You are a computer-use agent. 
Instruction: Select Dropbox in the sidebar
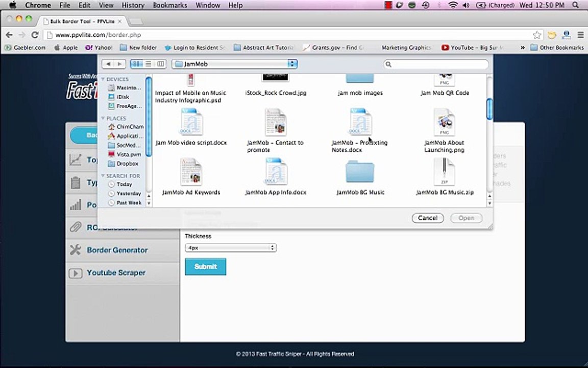click(x=124, y=164)
